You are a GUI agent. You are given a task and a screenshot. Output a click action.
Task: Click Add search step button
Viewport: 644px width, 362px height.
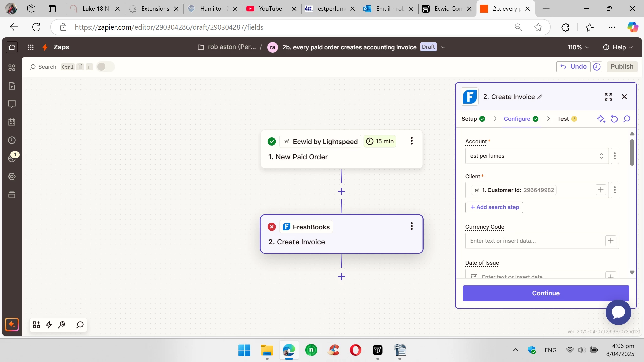(494, 207)
